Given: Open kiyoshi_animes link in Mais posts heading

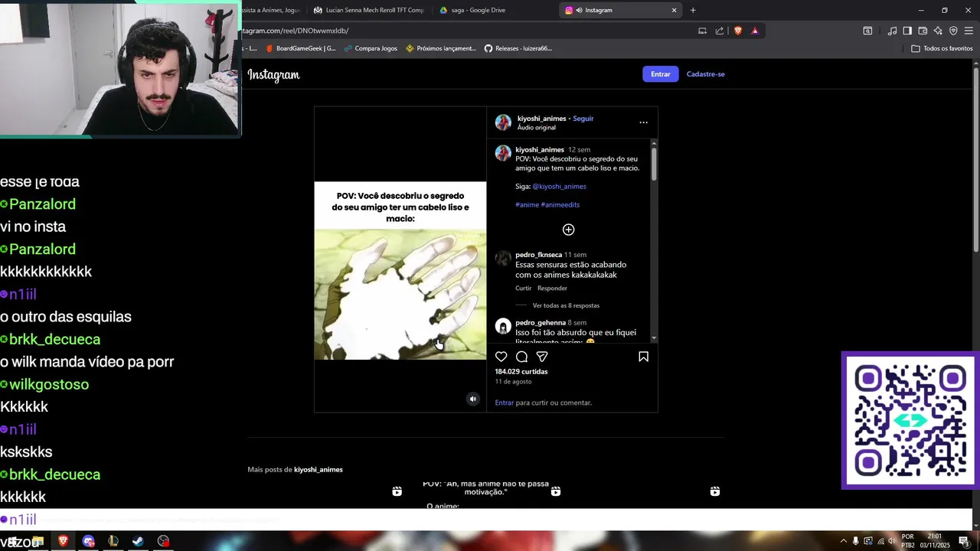Looking at the screenshot, I should (318, 470).
